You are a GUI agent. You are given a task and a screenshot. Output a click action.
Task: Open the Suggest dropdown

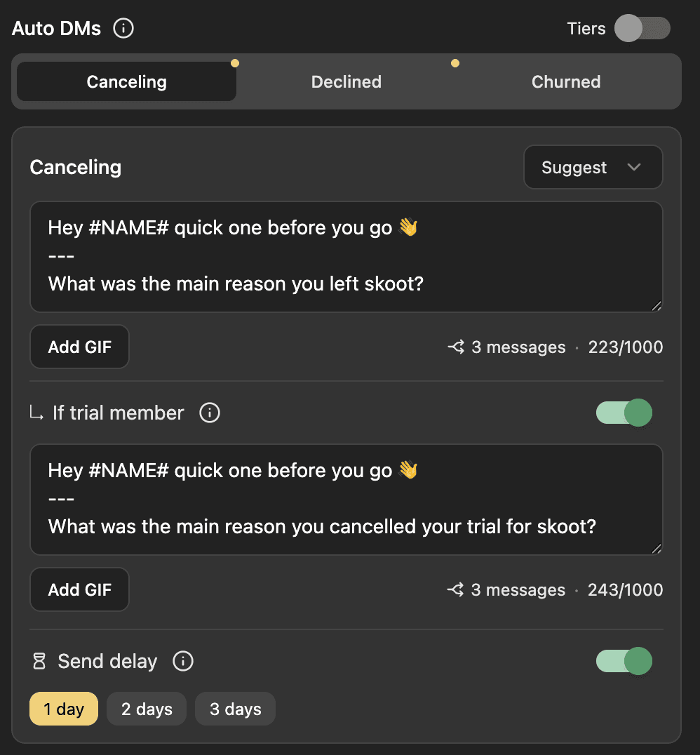593,167
